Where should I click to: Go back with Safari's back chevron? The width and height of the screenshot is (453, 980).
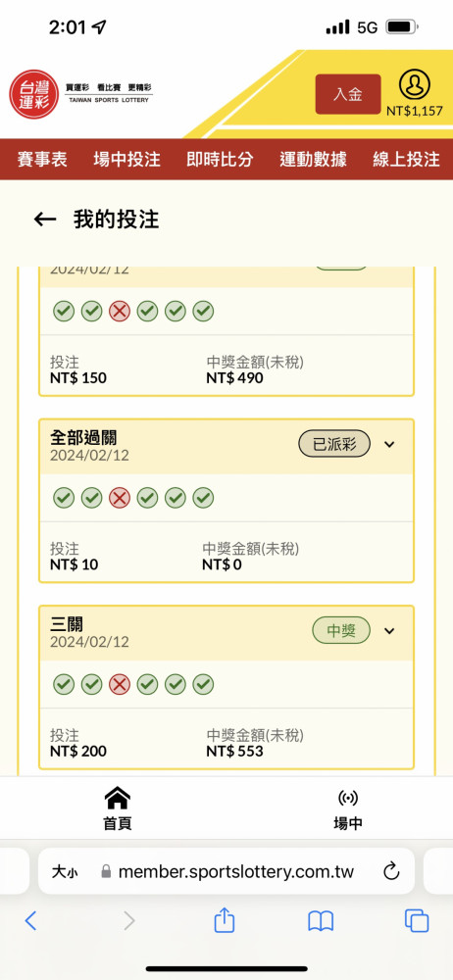point(30,920)
